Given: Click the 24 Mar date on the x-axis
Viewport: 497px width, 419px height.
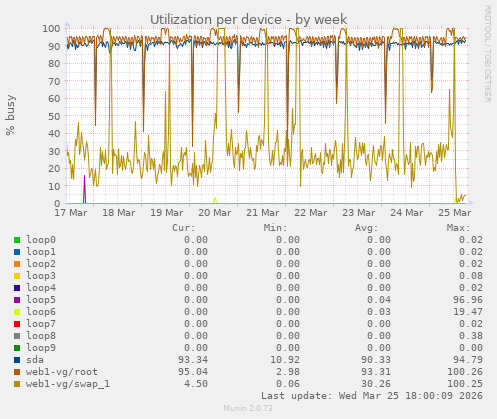Looking at the screenshot, I should 407,213.
